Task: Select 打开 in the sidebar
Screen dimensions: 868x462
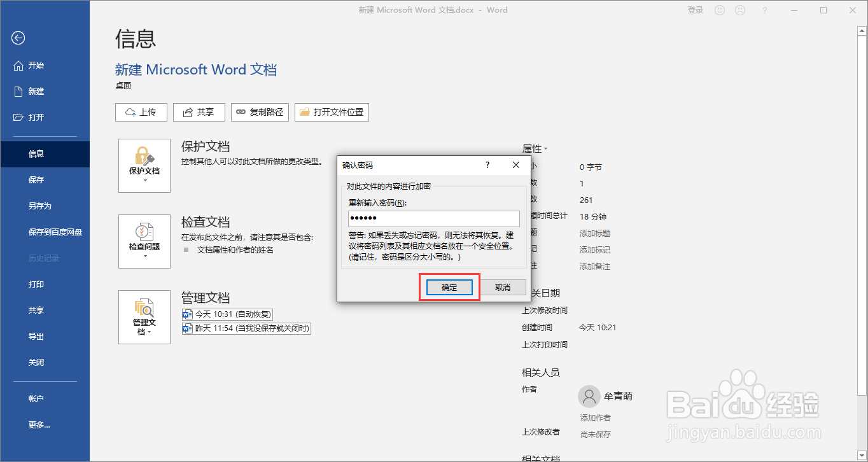Action: coord(45,118)
